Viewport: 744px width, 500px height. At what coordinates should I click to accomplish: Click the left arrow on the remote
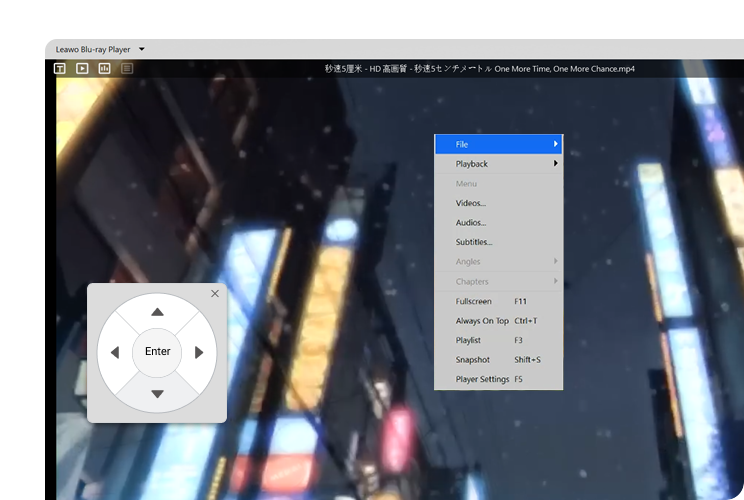coord(115,352)
